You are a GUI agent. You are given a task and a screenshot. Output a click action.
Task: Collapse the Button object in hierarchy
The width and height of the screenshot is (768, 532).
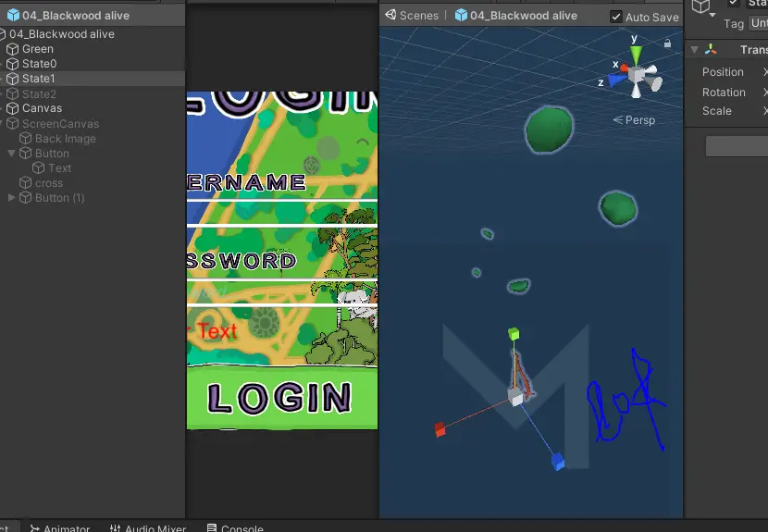pos(11,154)
